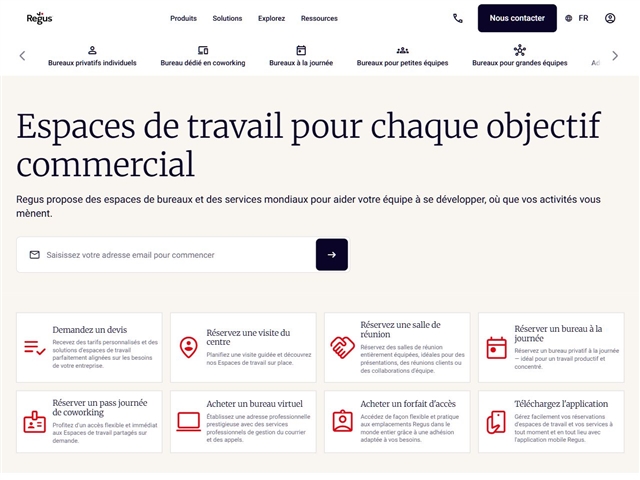Click the laptop icon for bureau virtuel

pos(189,422)
